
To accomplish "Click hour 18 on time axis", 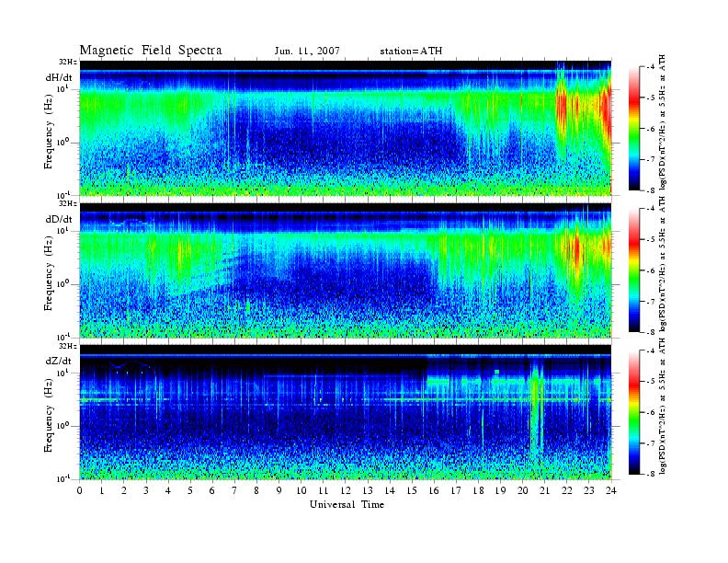I will coord(478,490).
